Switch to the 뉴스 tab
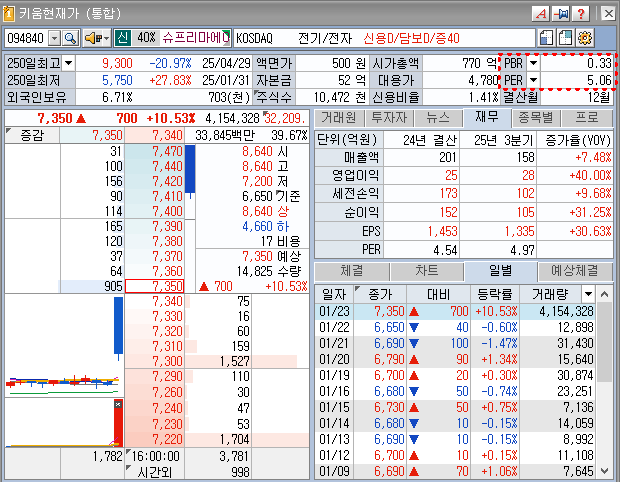 point(438,118)
